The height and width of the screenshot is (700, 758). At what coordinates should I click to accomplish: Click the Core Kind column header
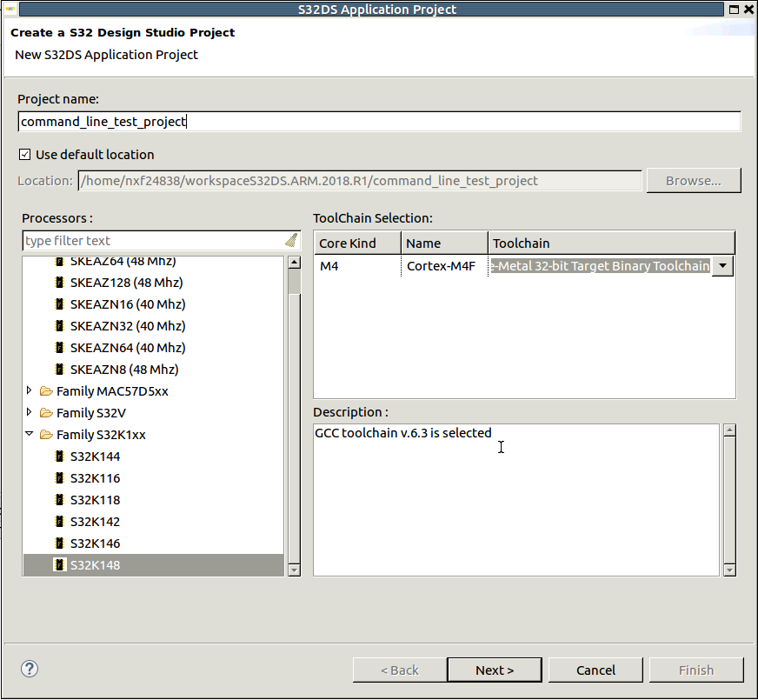coord(358,243)
